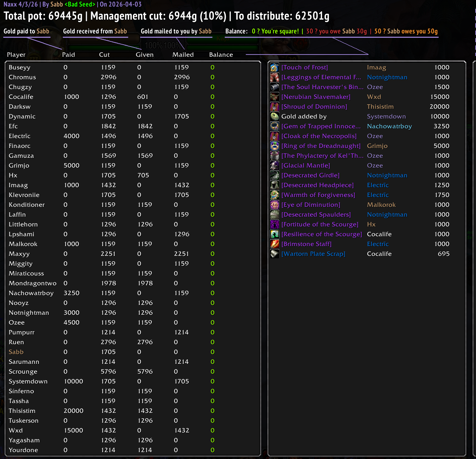This screenshot has height=459, width=476.
Task: Click the Eye of Diminution trinket icon
Action: pos(274,205)
